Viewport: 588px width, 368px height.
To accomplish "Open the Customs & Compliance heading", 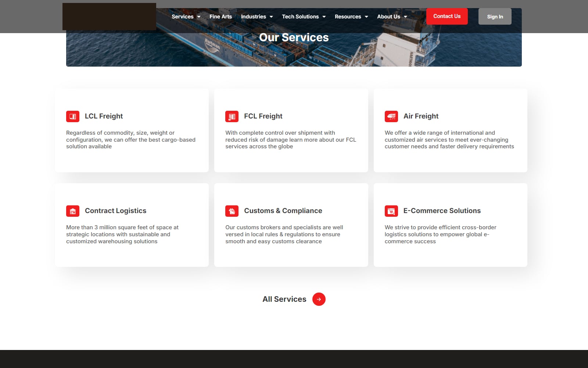I will (x=283, y=211).
